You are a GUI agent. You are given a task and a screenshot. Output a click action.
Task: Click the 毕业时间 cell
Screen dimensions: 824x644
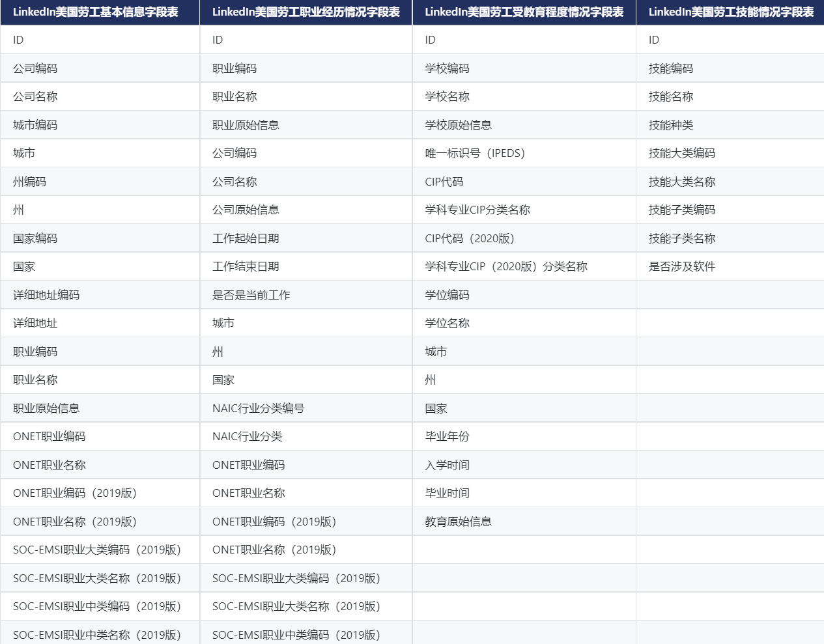pyautogui.click(x=524, y=493)
